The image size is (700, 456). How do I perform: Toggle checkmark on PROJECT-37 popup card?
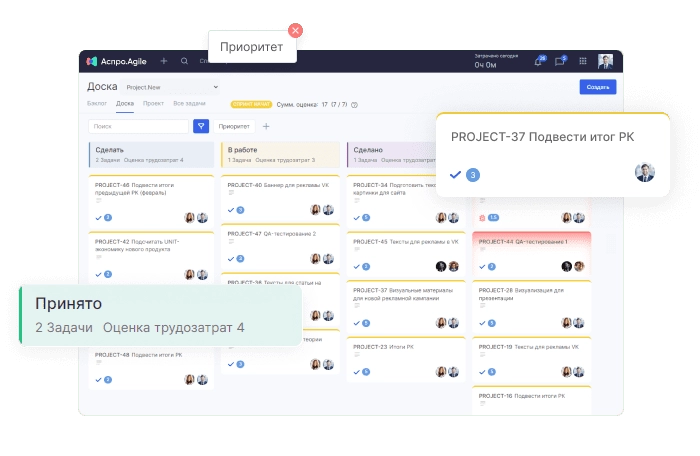pos(456,174)
